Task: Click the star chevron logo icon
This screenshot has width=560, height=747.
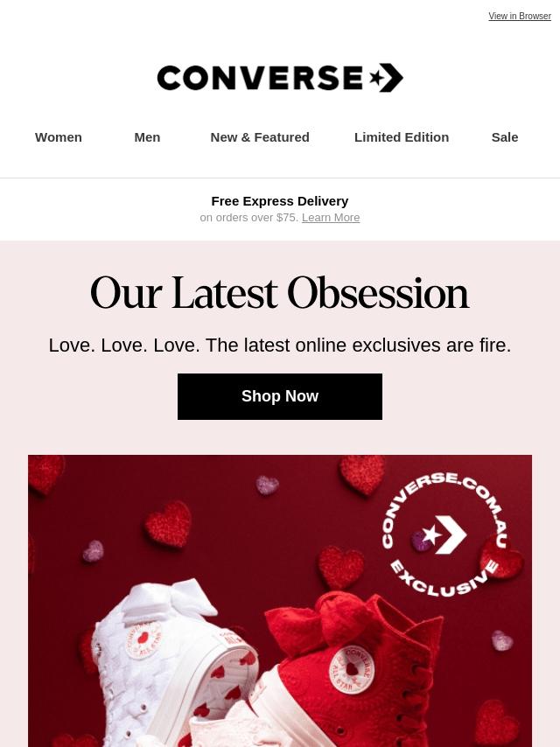Action: [x=387, y=78]
